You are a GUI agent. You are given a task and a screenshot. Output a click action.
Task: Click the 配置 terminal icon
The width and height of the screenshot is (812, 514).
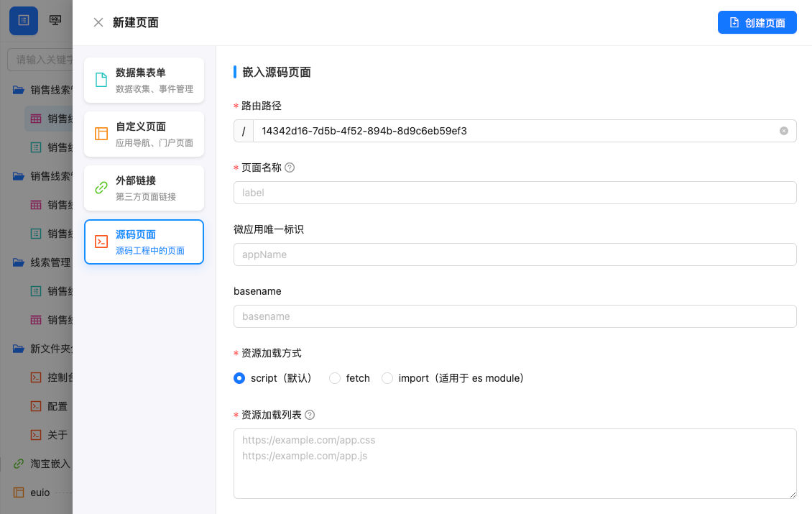pyautogui.click(x=36, y=406)
